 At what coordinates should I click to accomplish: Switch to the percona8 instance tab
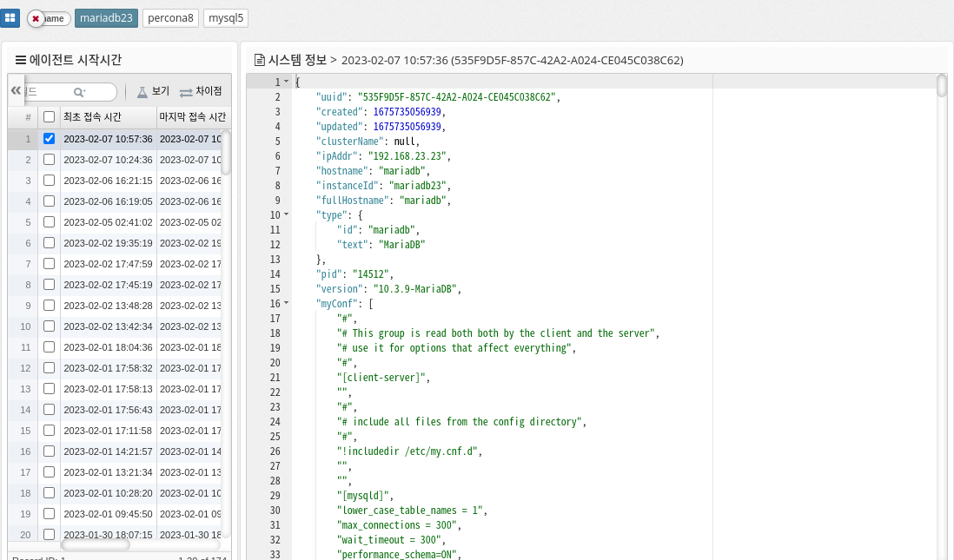click(170, 18)
